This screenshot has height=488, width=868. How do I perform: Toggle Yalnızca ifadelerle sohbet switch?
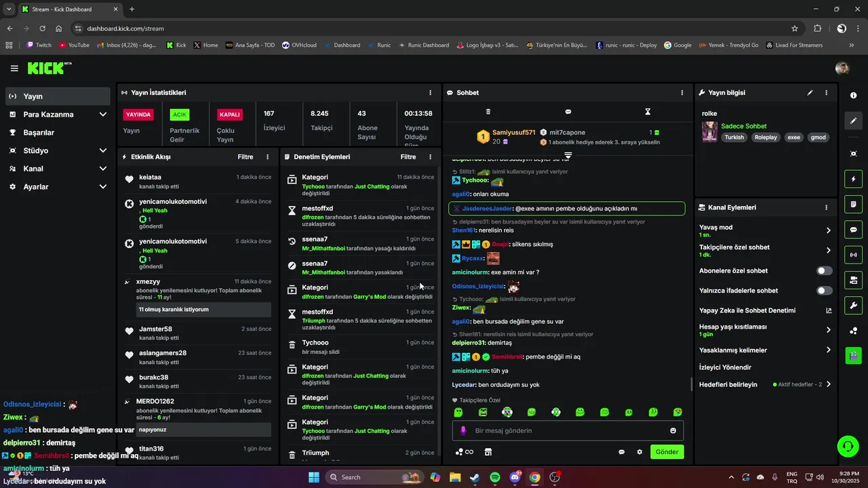[x=825, y=291]
